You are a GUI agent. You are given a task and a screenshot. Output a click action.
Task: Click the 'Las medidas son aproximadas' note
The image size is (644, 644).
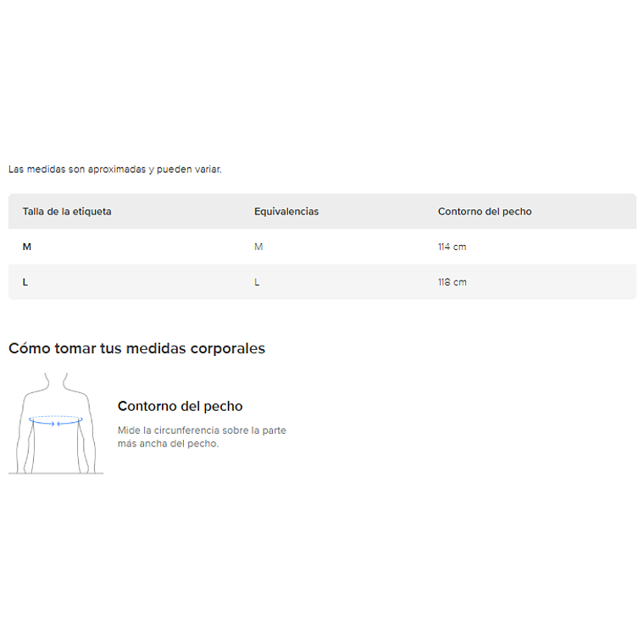click(x=76, y=169)
